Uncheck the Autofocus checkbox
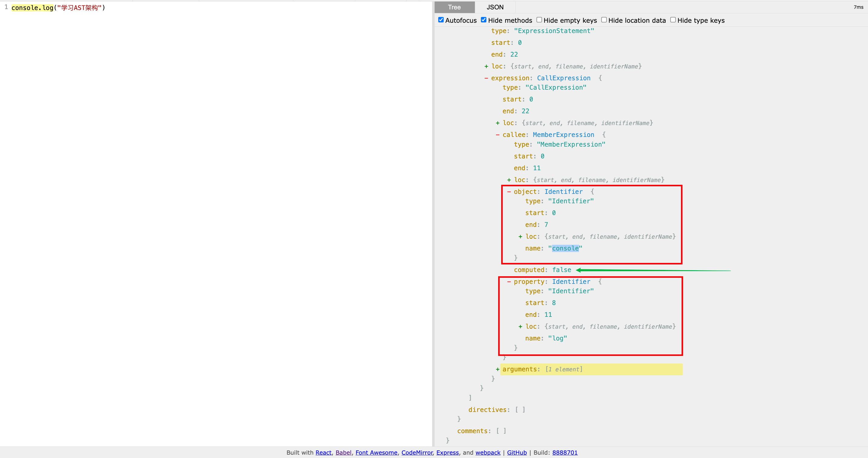The width and height of the screenshot is (868, 458). pos(441,20)
